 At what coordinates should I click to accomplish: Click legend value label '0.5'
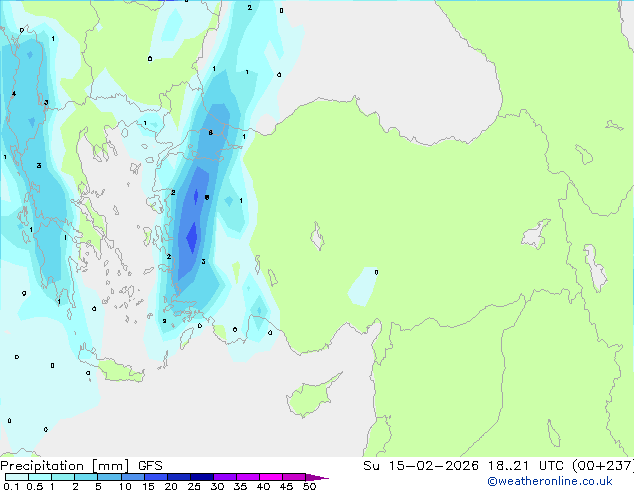click(35, 486)
